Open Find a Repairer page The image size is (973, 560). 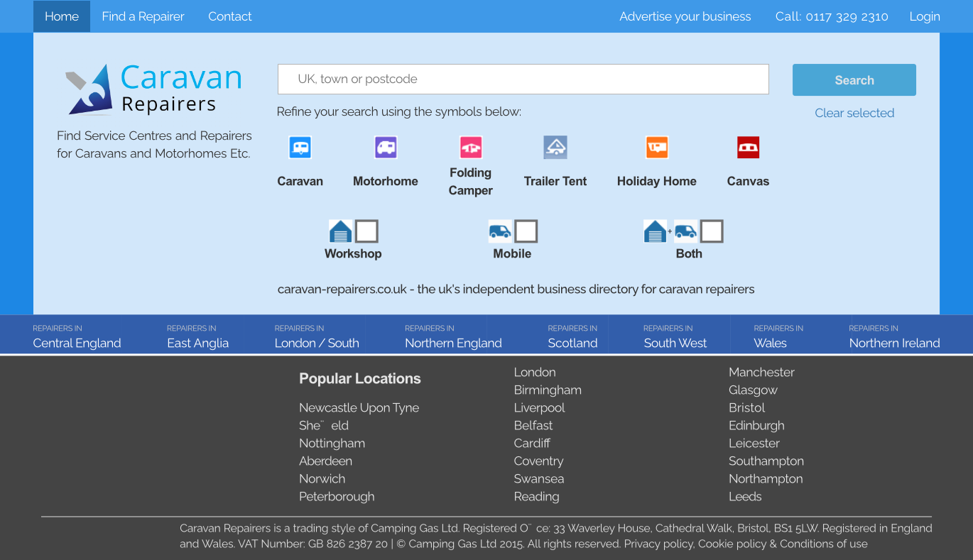coord(143,16)
